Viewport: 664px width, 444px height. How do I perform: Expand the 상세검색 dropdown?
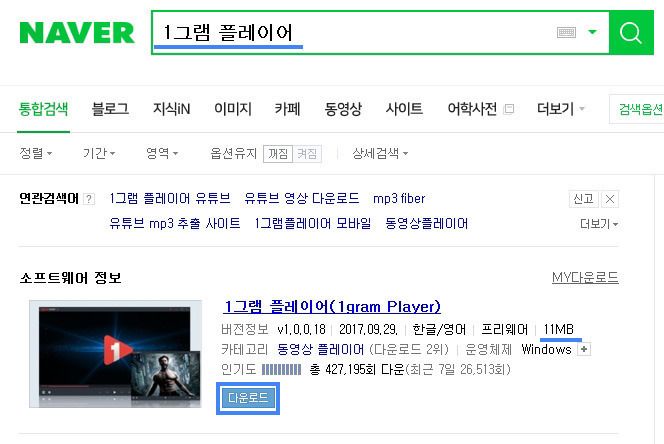[x=380, y=153]
